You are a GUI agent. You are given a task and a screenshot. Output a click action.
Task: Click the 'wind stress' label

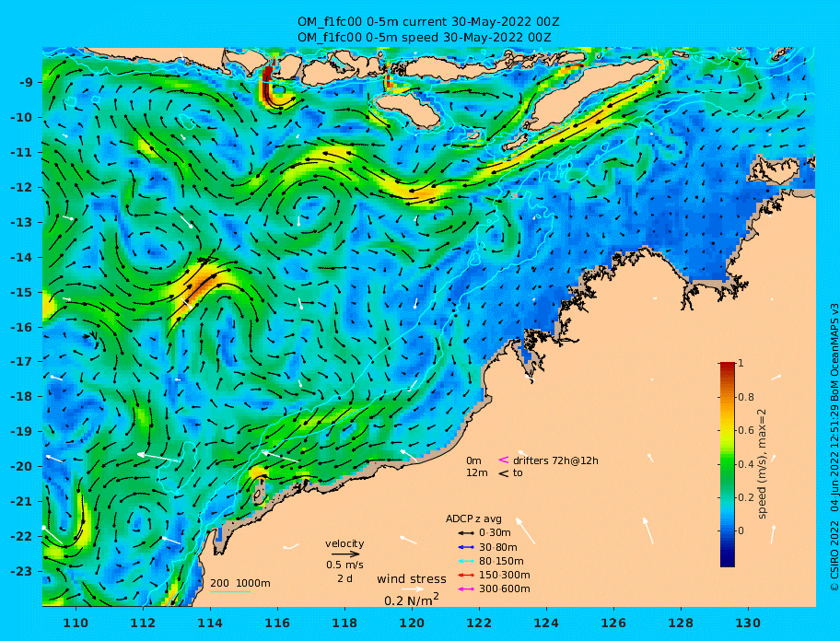412,579
